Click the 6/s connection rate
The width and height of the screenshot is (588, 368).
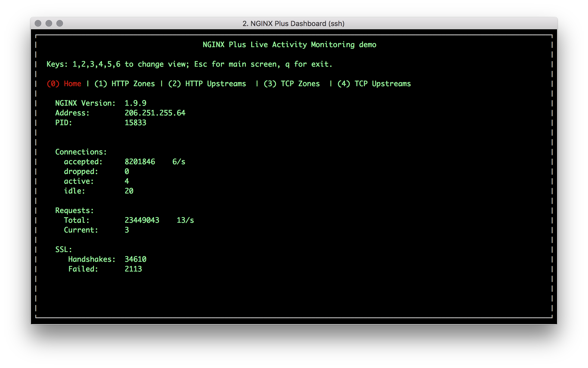click(x=179, y=162)
